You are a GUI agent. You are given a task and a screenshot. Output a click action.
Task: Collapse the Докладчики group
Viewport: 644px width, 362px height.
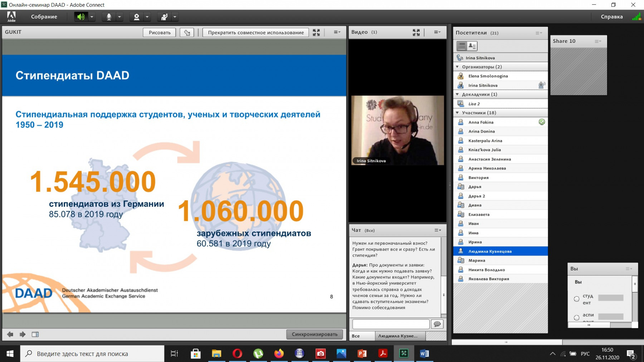[x=457, y=94]
